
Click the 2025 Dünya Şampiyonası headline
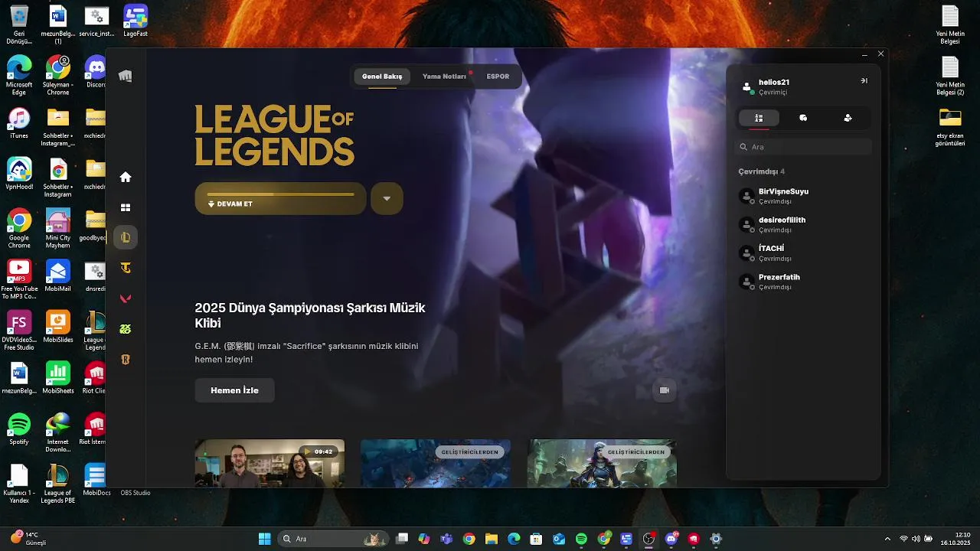310,315
